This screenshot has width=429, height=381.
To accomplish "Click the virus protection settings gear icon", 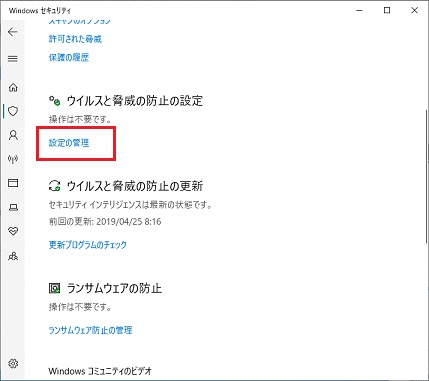I will click(x=55, y=100).
